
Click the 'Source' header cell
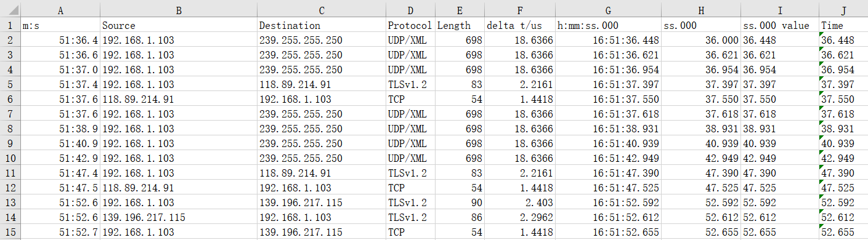click(x=179, y=26)
